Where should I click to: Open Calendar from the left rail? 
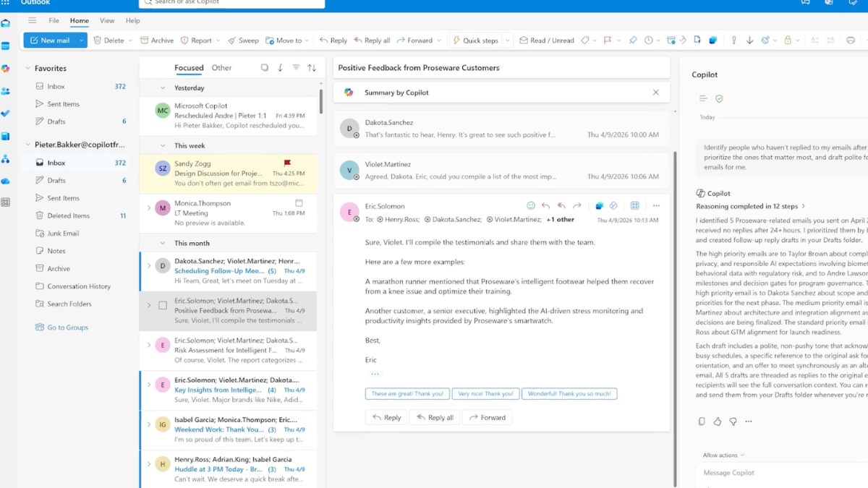[x=5, y=46]
